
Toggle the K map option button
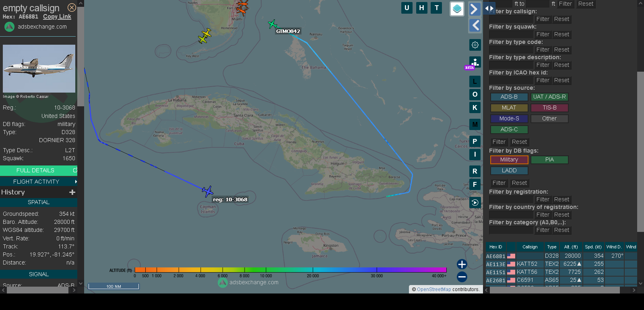point(475,107)
